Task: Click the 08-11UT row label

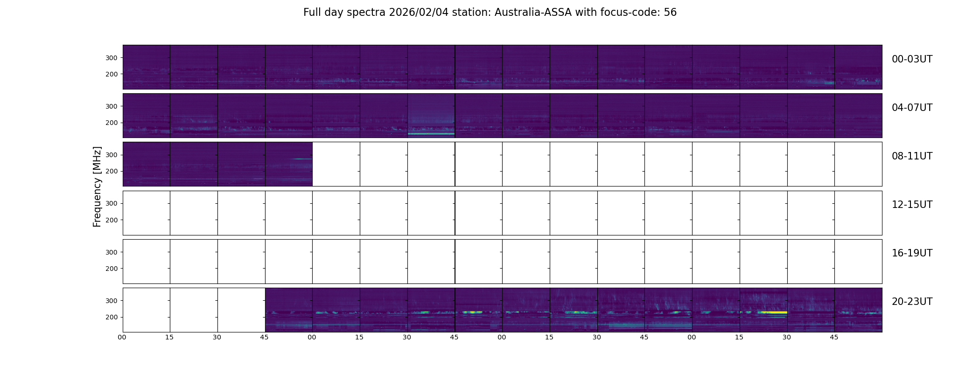Action: (x=912, y=156)
